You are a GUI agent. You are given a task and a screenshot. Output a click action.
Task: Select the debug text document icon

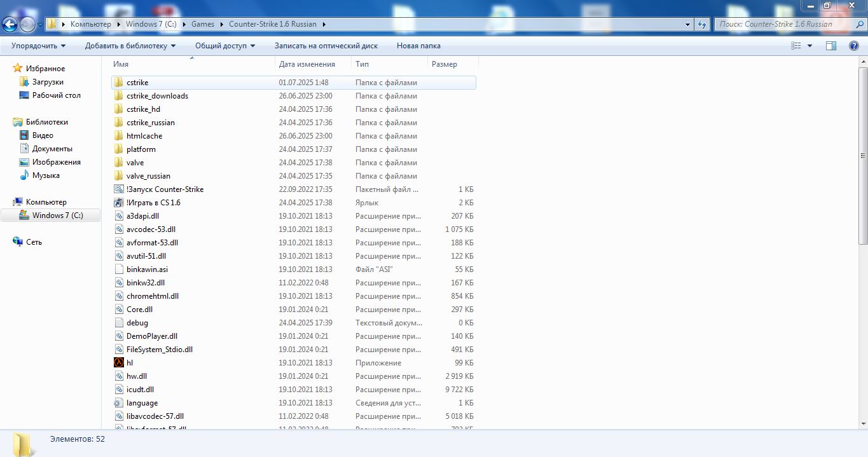[118, 323]
